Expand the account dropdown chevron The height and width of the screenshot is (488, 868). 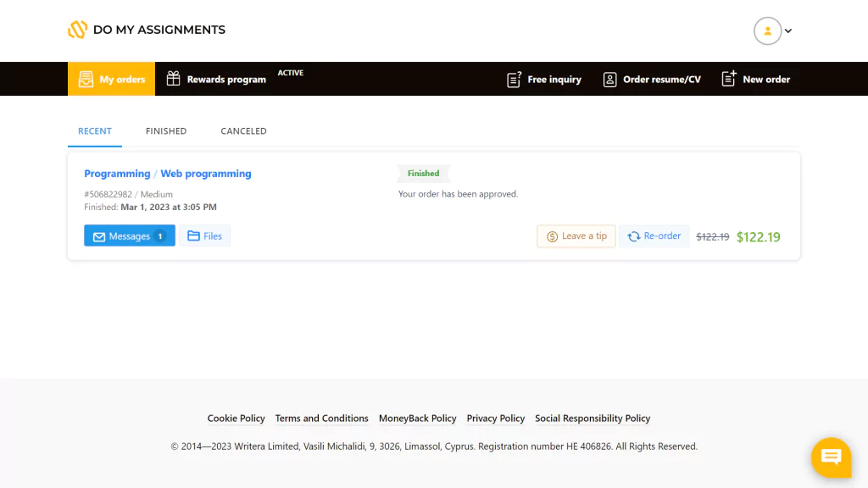coord(788,31)
